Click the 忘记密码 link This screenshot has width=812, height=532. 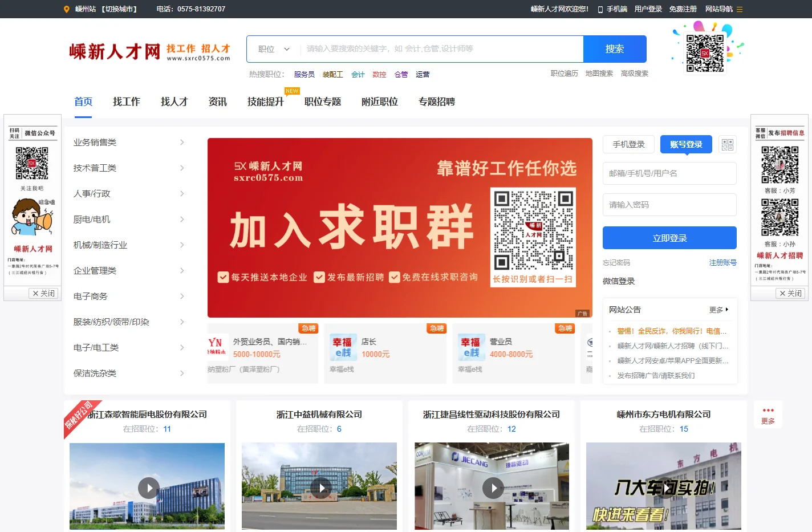[616, 263]
